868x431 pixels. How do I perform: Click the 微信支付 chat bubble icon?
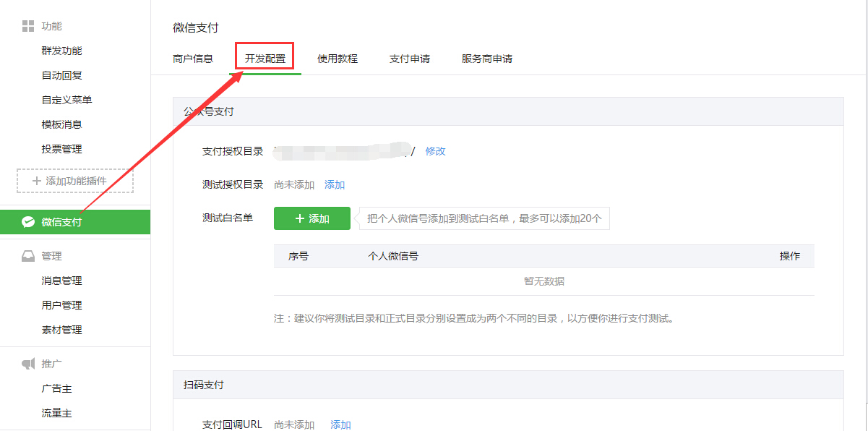pos(28,222)
